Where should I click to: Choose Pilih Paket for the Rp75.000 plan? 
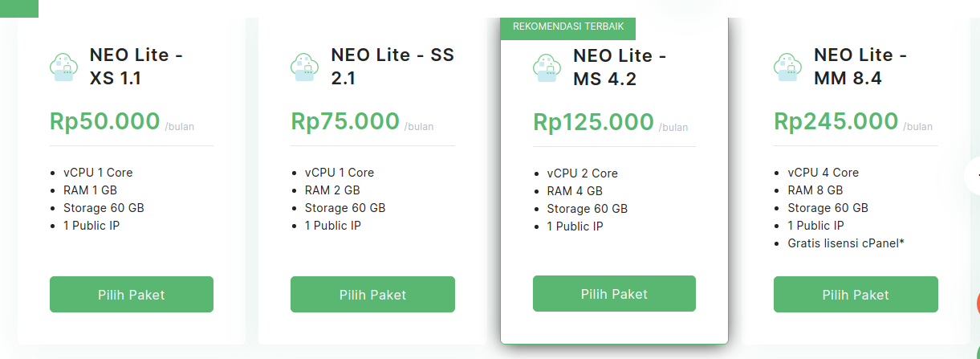(372, 295)
